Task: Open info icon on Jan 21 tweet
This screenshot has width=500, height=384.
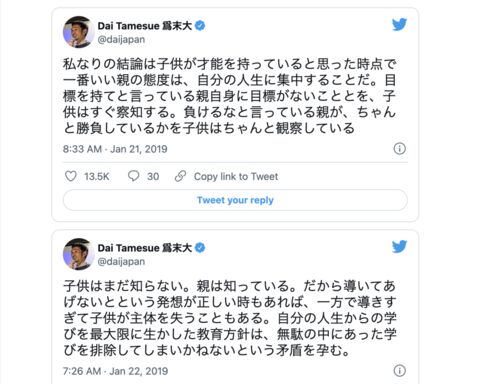Action: pos(400,149)
